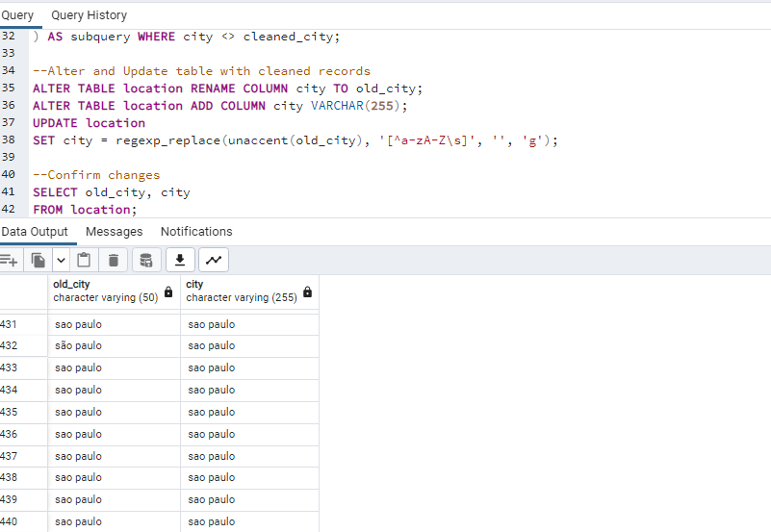Select the city column header
The height and width of the screenshot is (532, 771).
[x=250, y=291]
